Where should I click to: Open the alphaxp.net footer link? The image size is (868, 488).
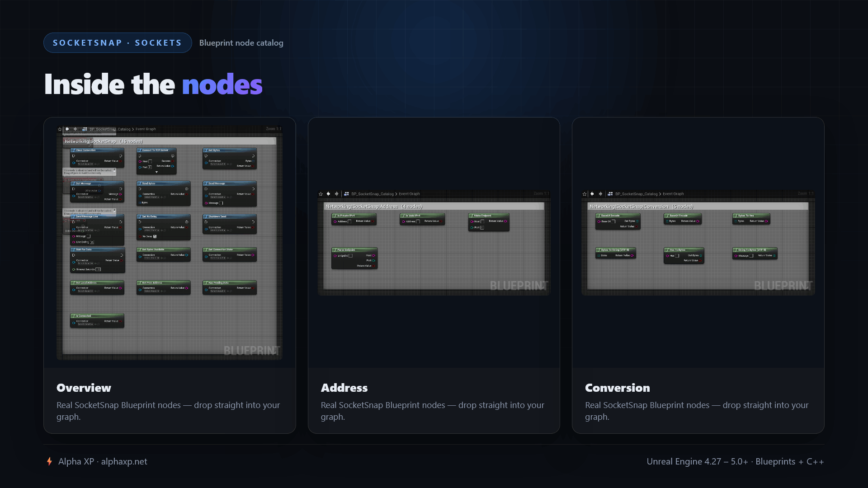tap(124, 461)
